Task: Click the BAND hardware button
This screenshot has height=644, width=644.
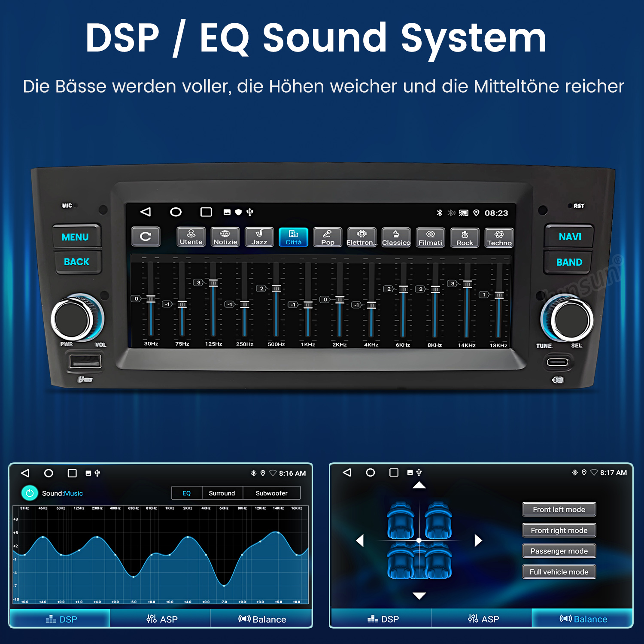Action: coord(568,262)
